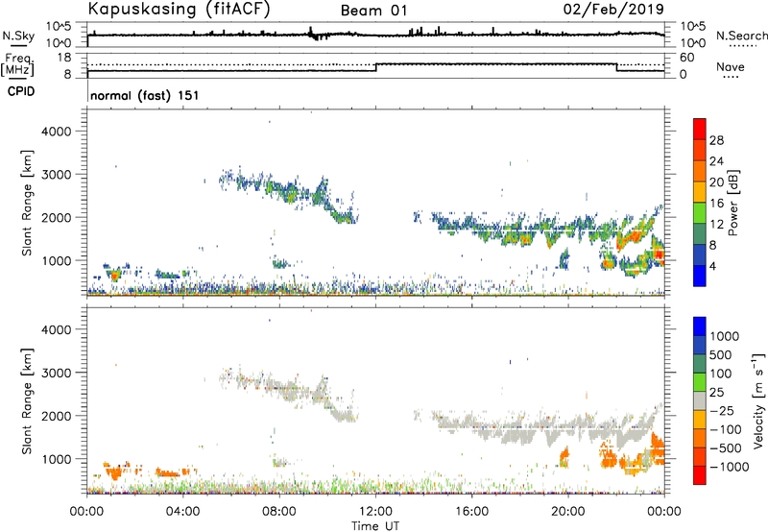
Task: Click the 'N.Search' legend label
Action: click(x=741, y=36)
